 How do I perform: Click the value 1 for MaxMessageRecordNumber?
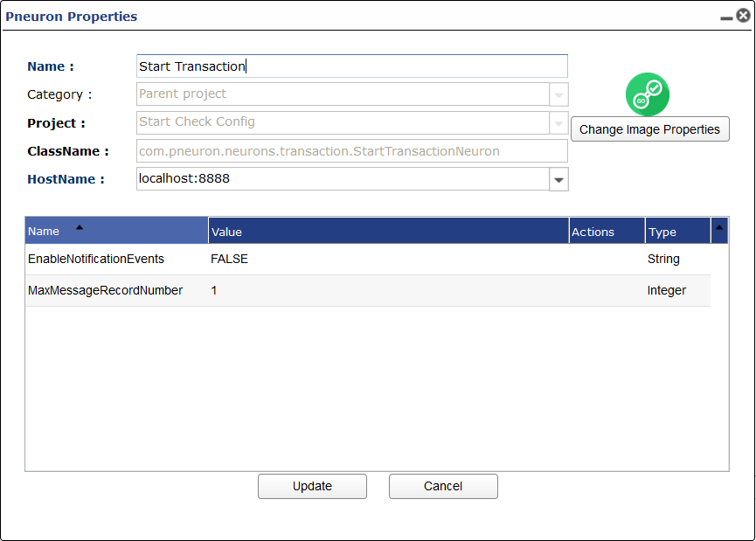(213, 290)
